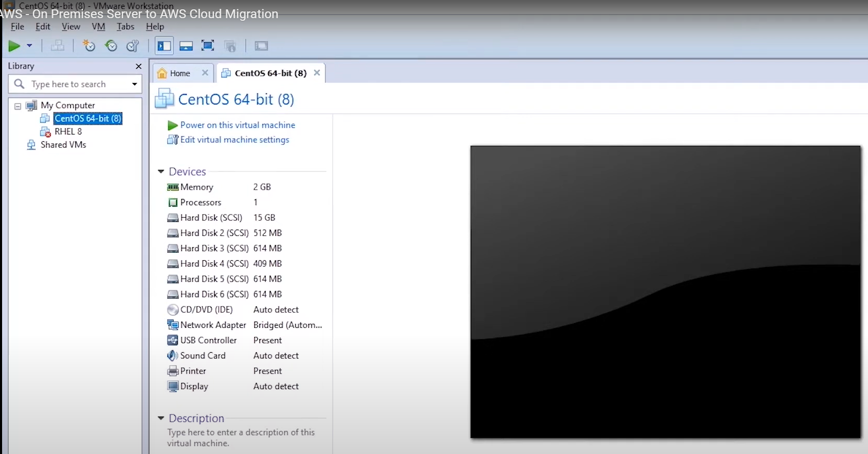868x454 pixels.
Task: Click the Processors device icon
Action: [173, 203]
